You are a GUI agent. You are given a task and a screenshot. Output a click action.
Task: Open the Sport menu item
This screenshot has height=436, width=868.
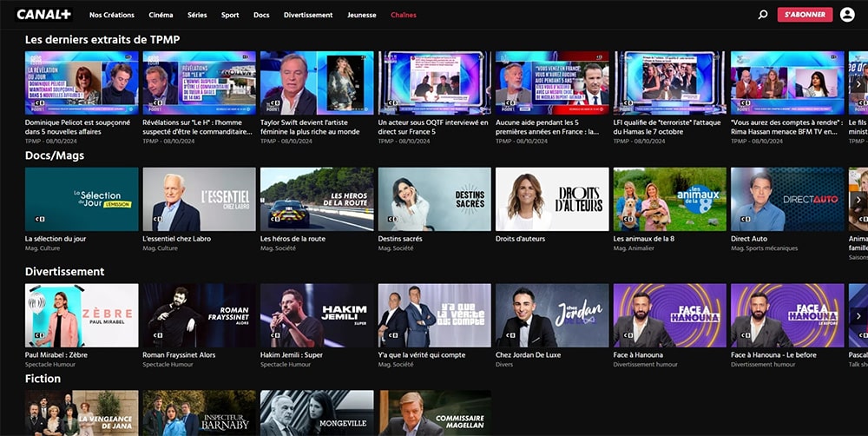(x=230, y=15)
